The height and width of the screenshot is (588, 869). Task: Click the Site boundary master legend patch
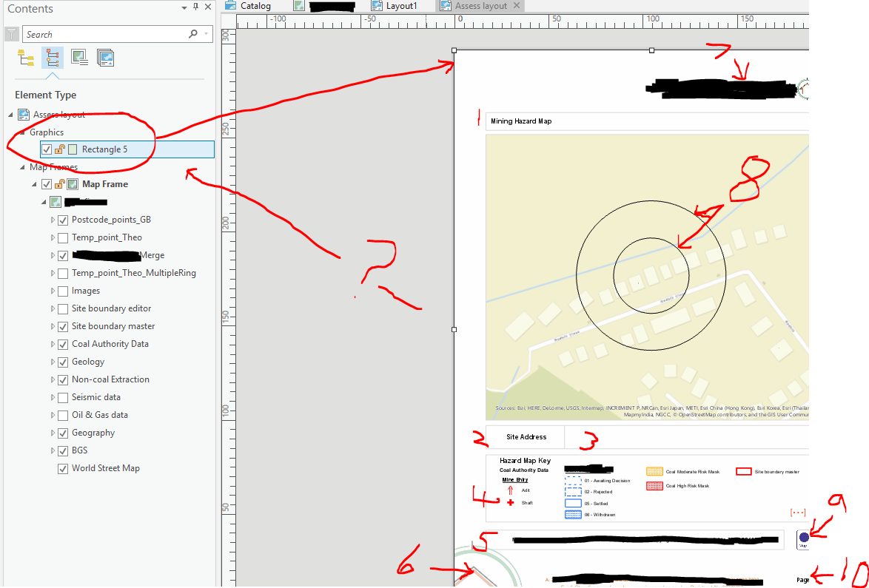coord(743,472)
